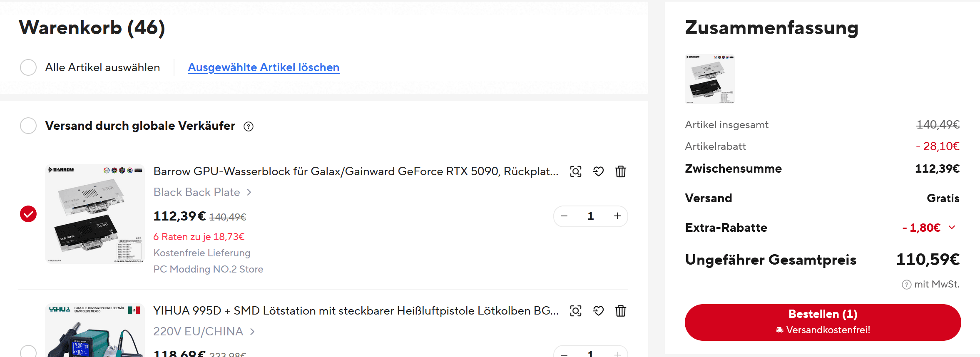Open PC Modding NO.2 Store page
This screenshot has width=980, height=357.
(208, 269)
